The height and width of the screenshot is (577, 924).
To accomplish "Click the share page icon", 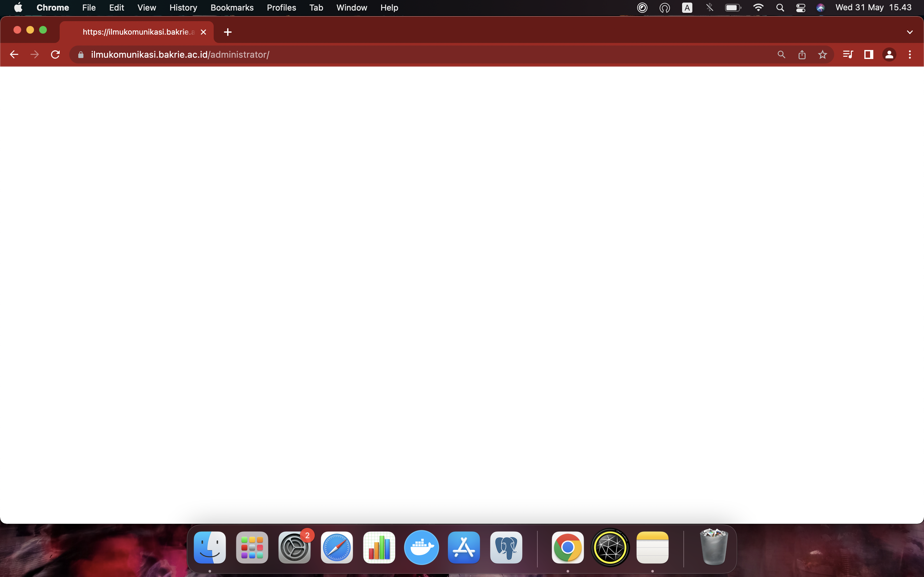I will pos(802,54).
